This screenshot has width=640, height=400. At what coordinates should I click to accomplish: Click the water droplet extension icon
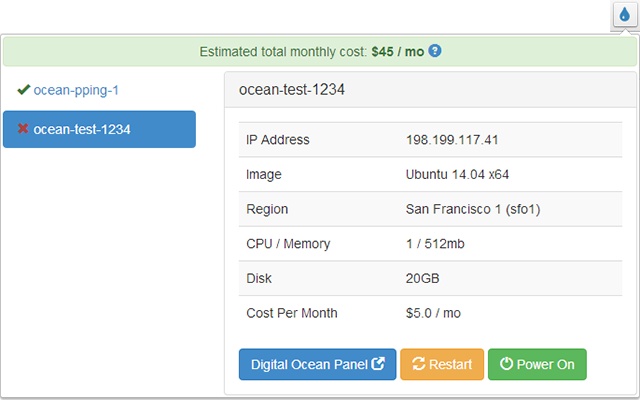pos(624,15)
